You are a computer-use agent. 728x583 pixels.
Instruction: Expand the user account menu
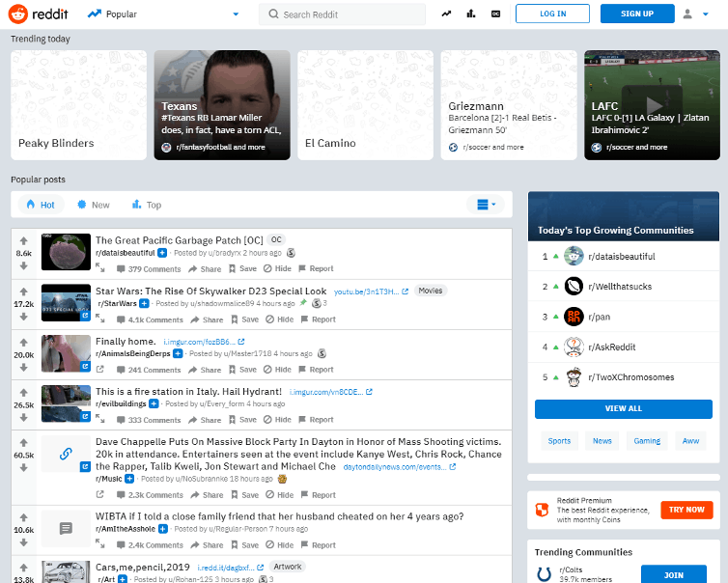tap(695, 14)
